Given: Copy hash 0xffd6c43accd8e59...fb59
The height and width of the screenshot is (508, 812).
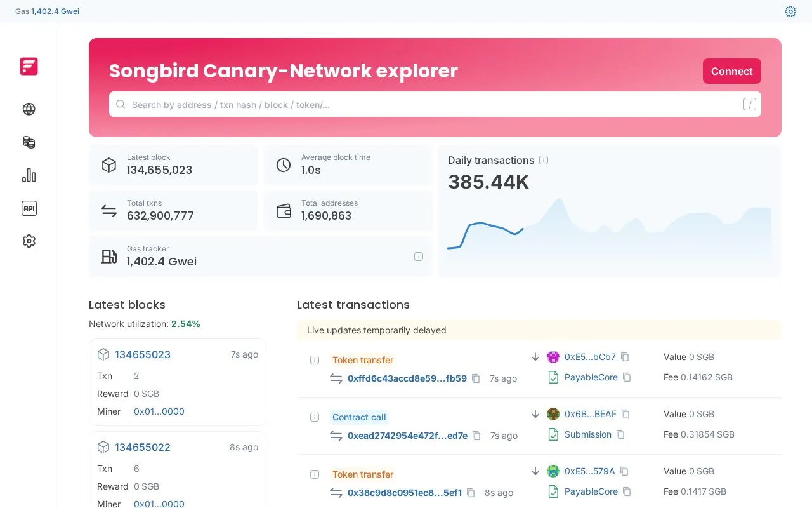Looking at the screenshot, I should point(476,378).
